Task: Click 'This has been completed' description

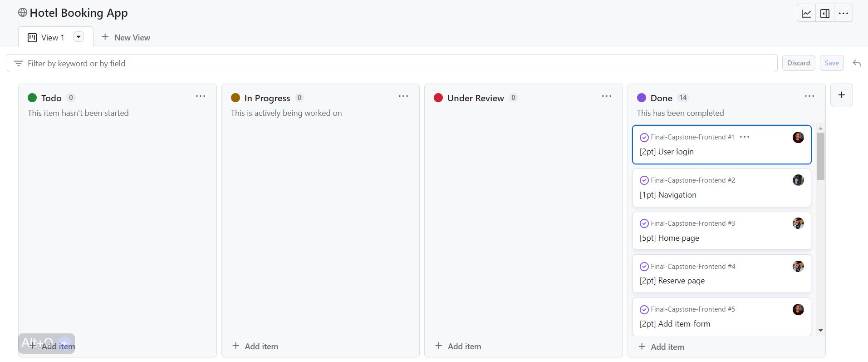Action: 680,113
